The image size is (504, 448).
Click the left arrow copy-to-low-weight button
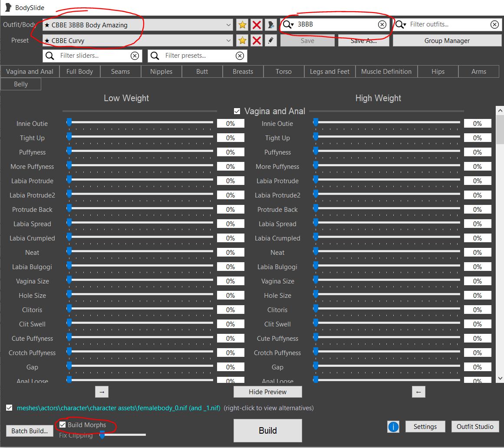tap(418, 392)
